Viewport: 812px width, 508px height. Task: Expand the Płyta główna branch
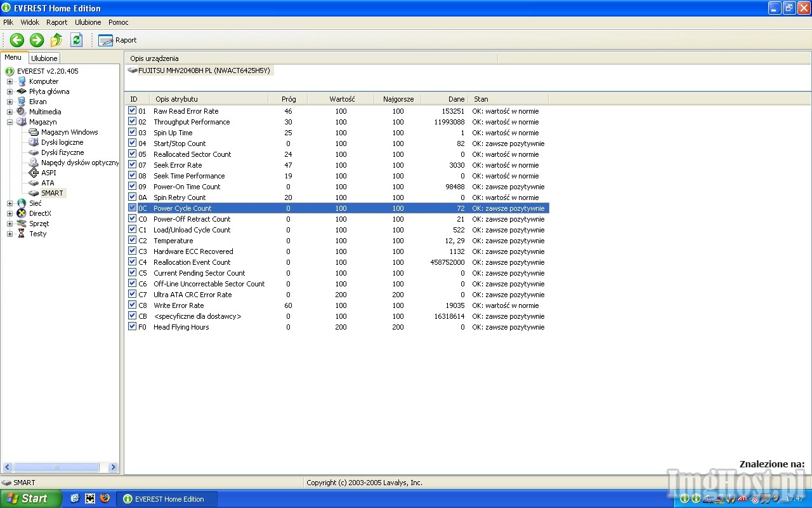click(10, 91)
